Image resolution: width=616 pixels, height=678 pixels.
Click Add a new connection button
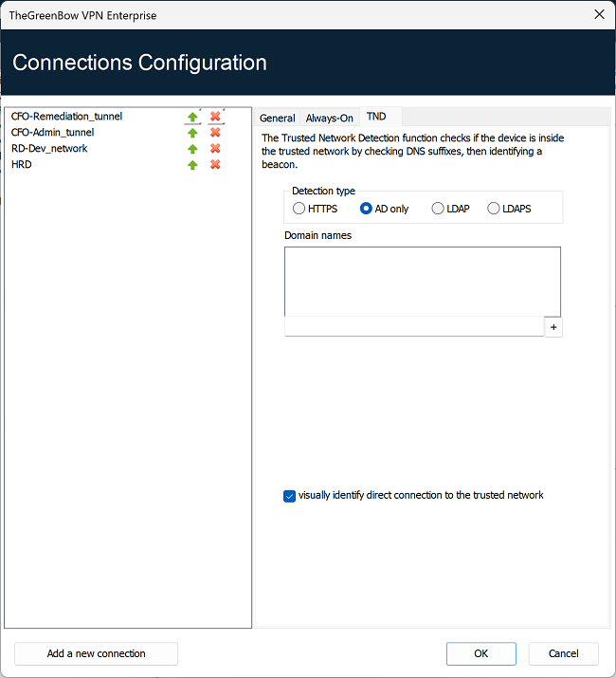click(x=96, y=653)
